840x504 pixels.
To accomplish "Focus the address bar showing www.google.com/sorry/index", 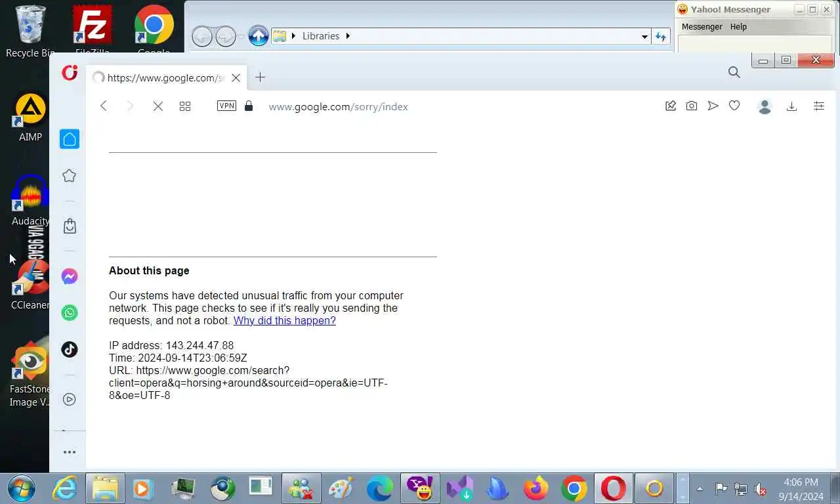I will pyautogui.click(x=339, y=106).
